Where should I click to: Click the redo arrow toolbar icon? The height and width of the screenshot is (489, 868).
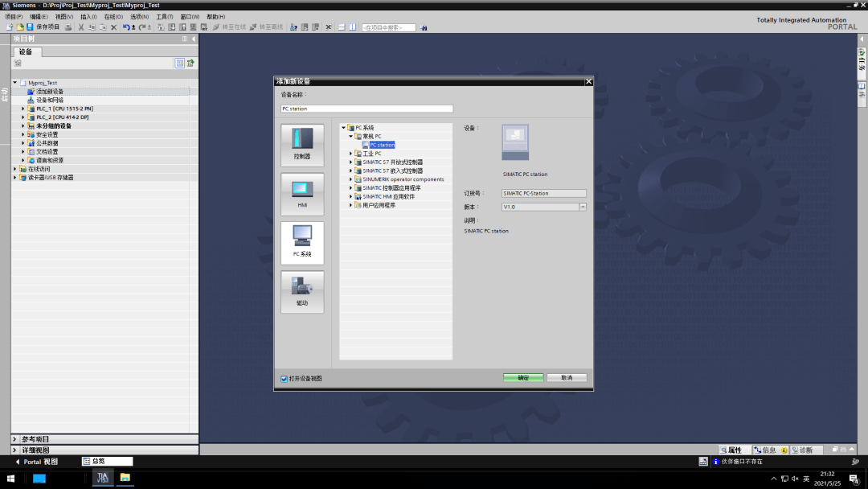[141, 27]
